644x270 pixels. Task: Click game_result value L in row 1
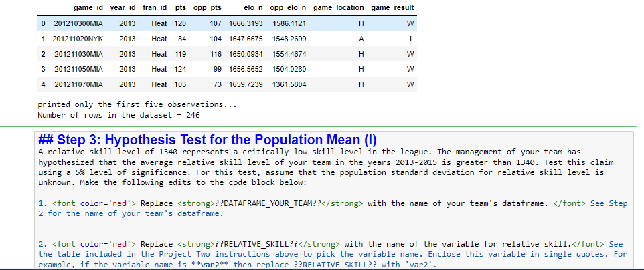tap(412, 39)
